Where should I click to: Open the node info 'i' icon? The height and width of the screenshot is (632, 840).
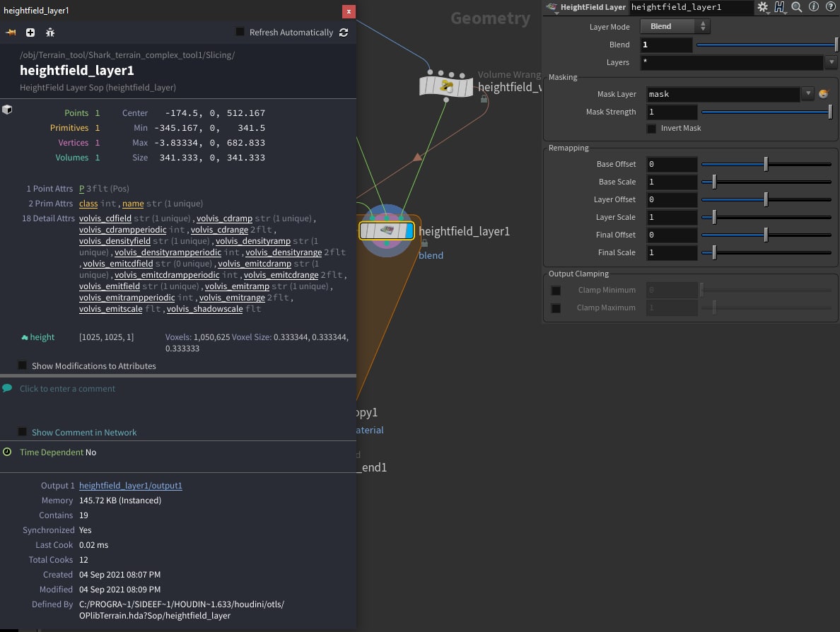tap(814, 7)
